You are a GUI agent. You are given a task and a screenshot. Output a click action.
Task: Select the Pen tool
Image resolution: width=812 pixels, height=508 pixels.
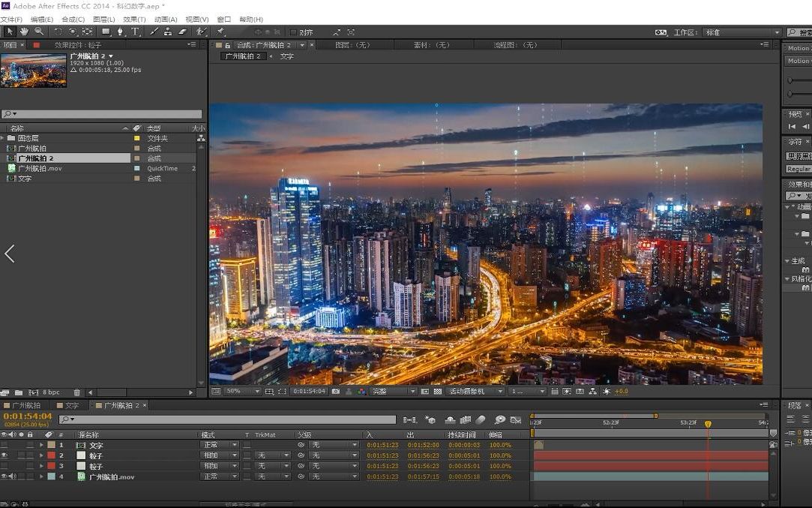coord(120,32)
